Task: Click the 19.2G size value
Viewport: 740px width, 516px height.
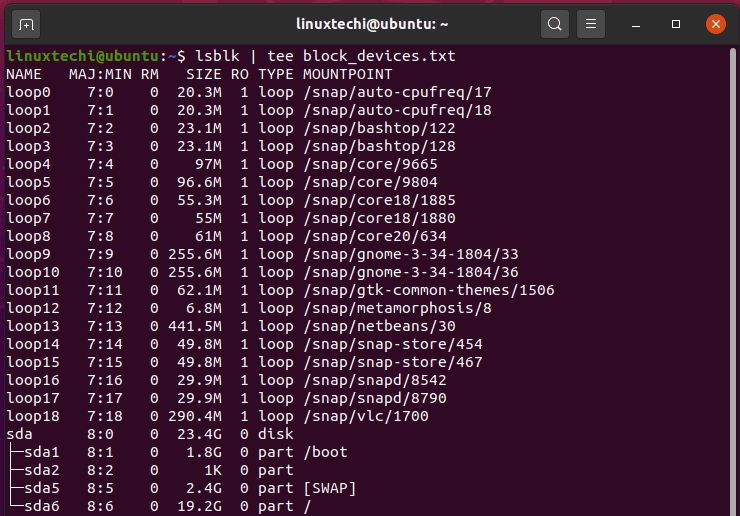Action: 199,506
